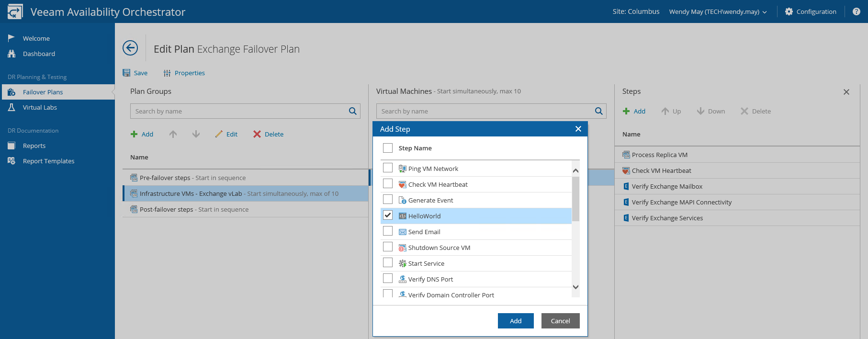Uncheck the HelloWorld checkbox
The image size is (868, 339).
point(388,215)
